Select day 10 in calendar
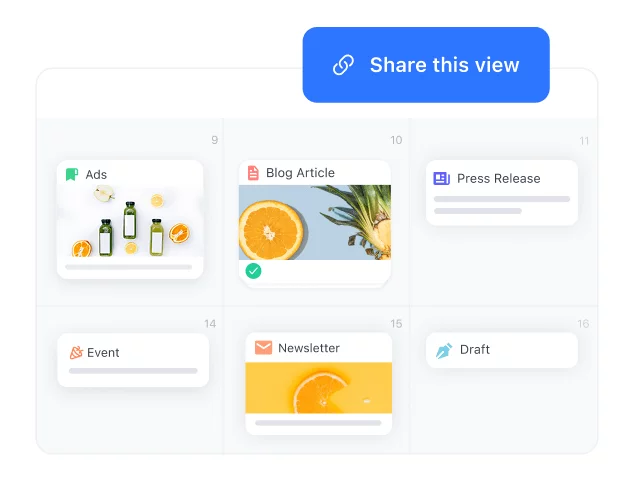This screenshot has width=633, height=477. (x=396, y=140)
